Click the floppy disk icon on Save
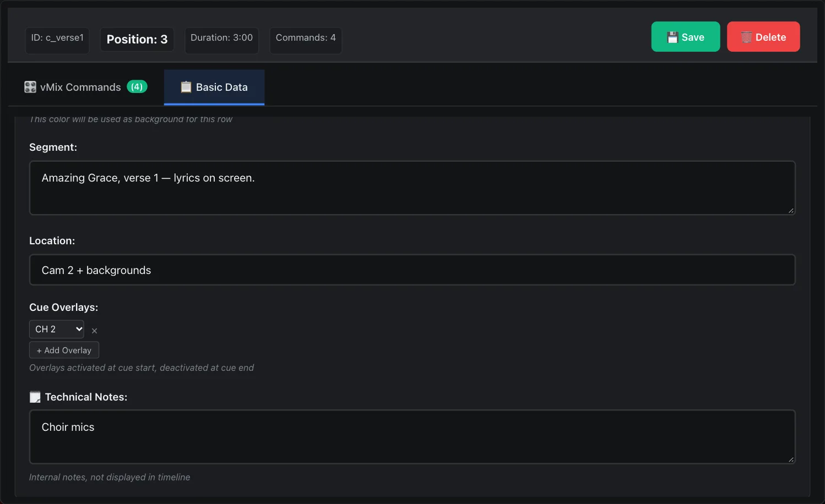 coord(672,37)
